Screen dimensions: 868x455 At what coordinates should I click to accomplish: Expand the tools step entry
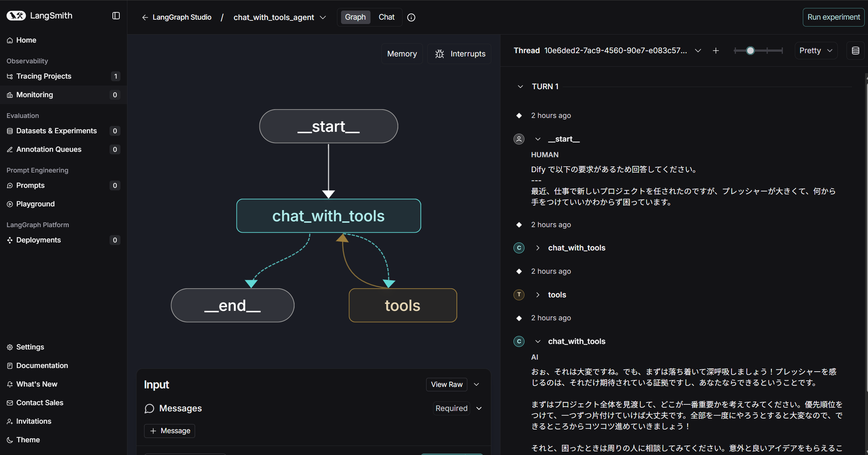tap(538, 295)
